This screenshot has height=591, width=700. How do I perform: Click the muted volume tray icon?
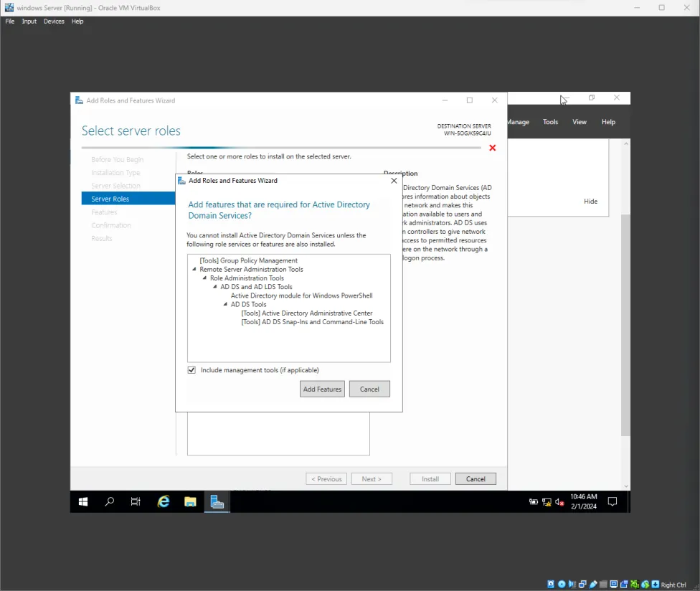click(x=559, y=502)
